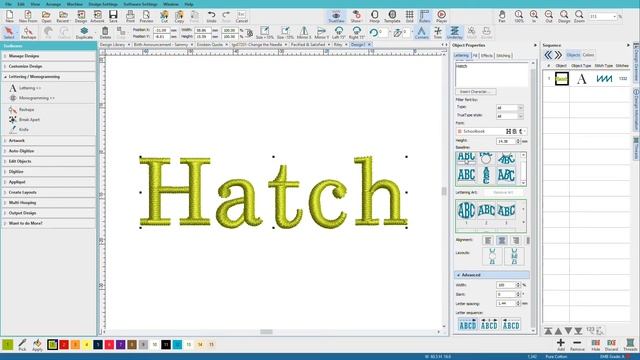Viewport: 640px width, 360px height.
Task: Click Break Apart in Toolbox
Action: pos(24,120)
